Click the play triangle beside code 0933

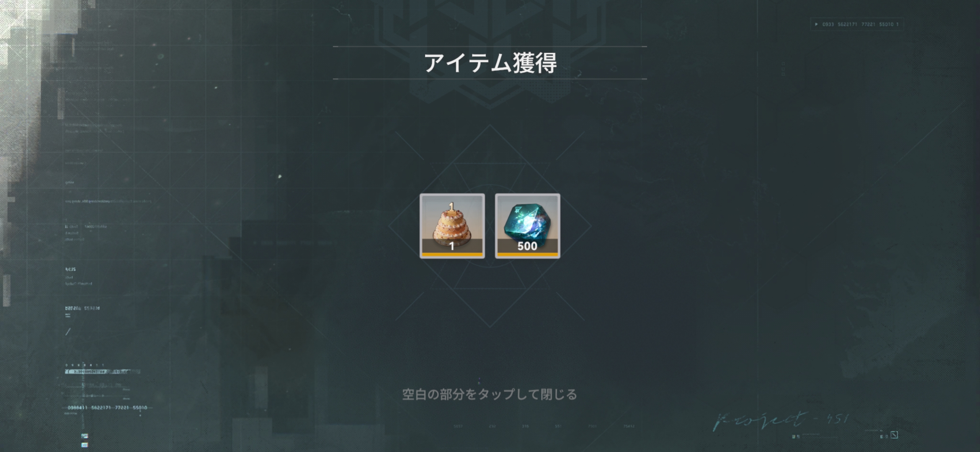(x=816, y=24)
